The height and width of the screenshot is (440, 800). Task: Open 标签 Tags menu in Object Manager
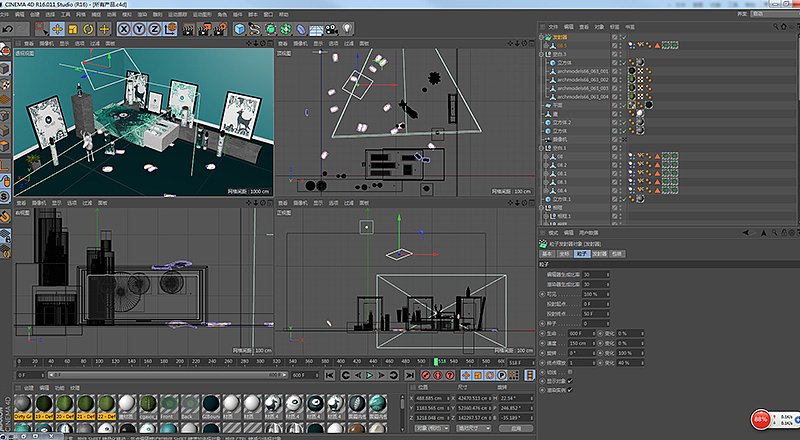pos(614,27)
